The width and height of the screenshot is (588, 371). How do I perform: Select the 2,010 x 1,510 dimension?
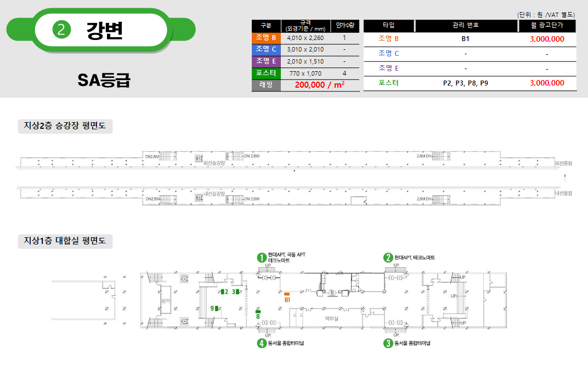[x=306, y=61]
